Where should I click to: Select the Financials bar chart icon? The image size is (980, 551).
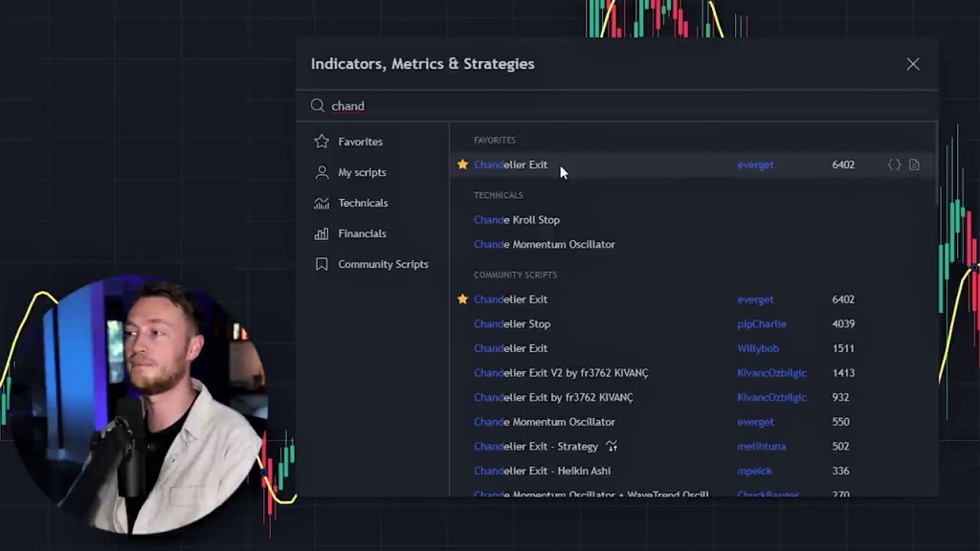pos(322,233)
